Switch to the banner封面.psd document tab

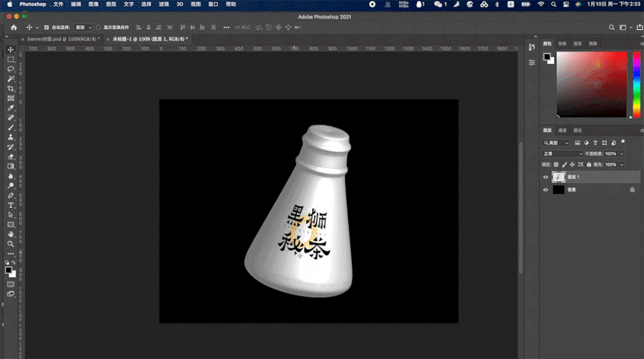tap(63, 39)
